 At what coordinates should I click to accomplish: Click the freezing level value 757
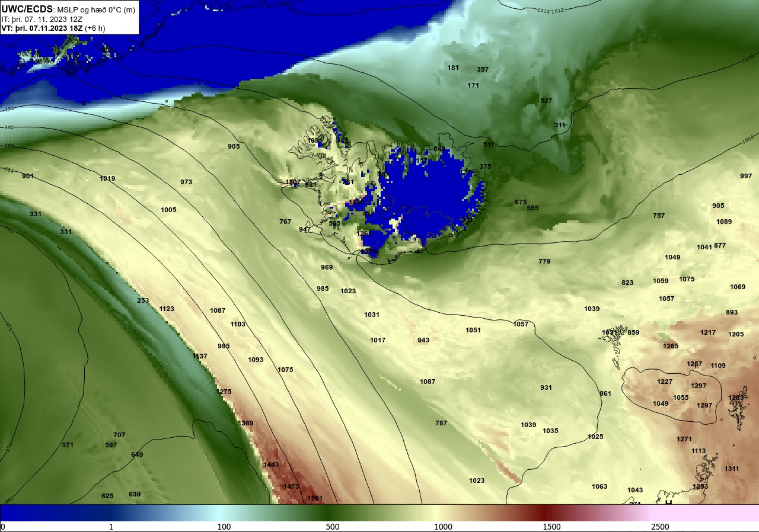pyautogui.click(x=659, y=216)
